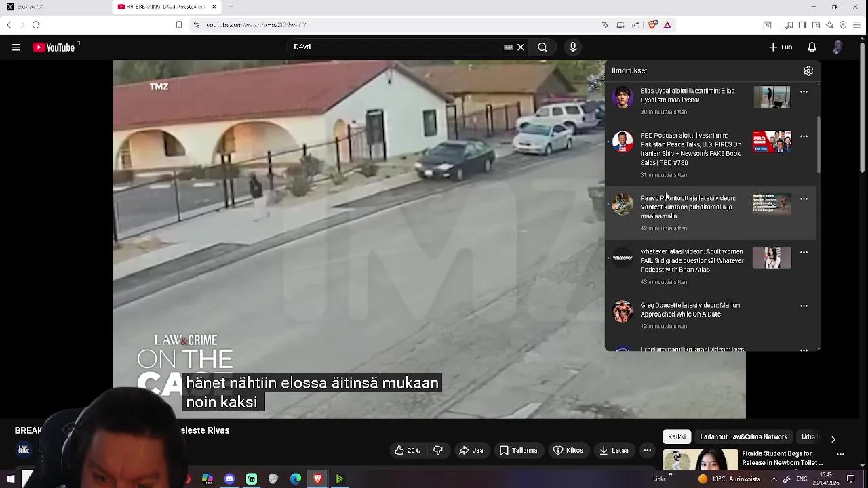Dislike the video with thumbs down
The image size is (868, 488).
tap(438, 450)
